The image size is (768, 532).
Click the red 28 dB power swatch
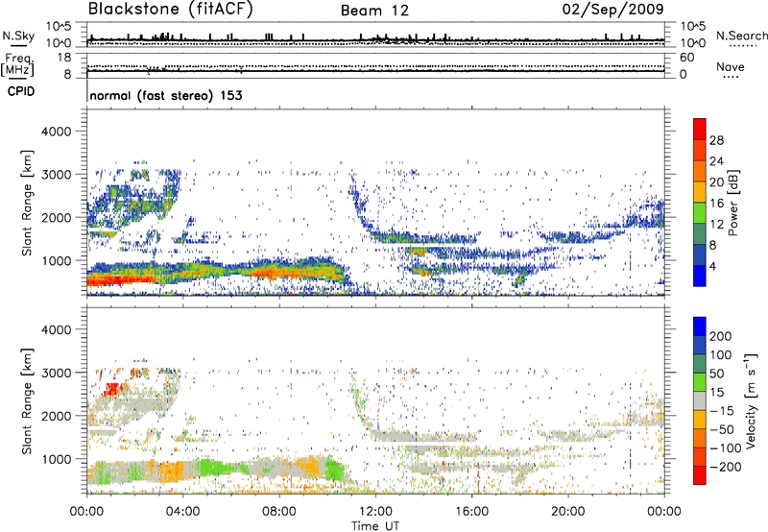[700, 129]
